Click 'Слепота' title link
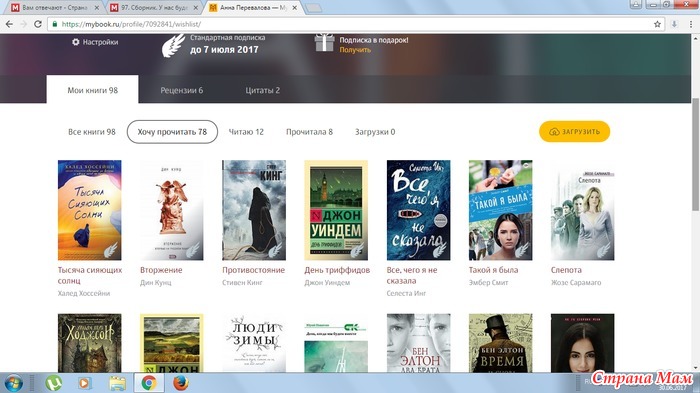 (566, 270)
